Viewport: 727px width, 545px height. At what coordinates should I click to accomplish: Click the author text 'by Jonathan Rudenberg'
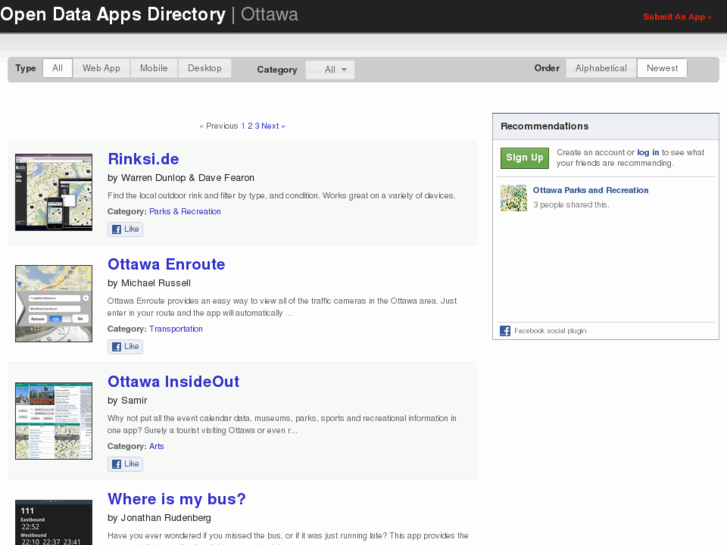coord(159,518)
